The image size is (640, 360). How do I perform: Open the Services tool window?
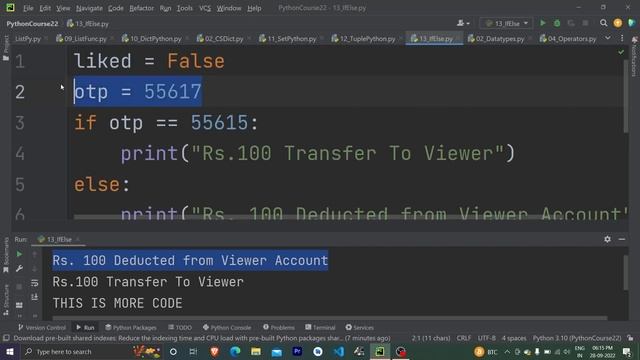pyautogui.click(x=360, y=327)
